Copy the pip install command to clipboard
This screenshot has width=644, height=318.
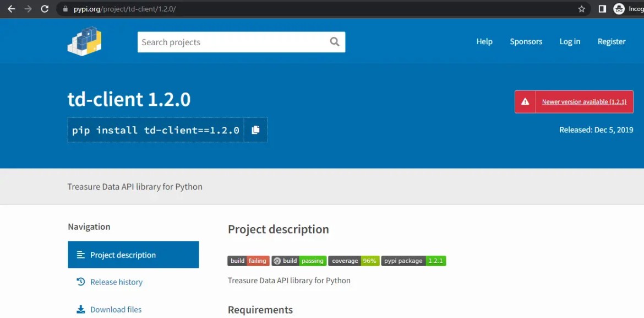click(255, 130)
